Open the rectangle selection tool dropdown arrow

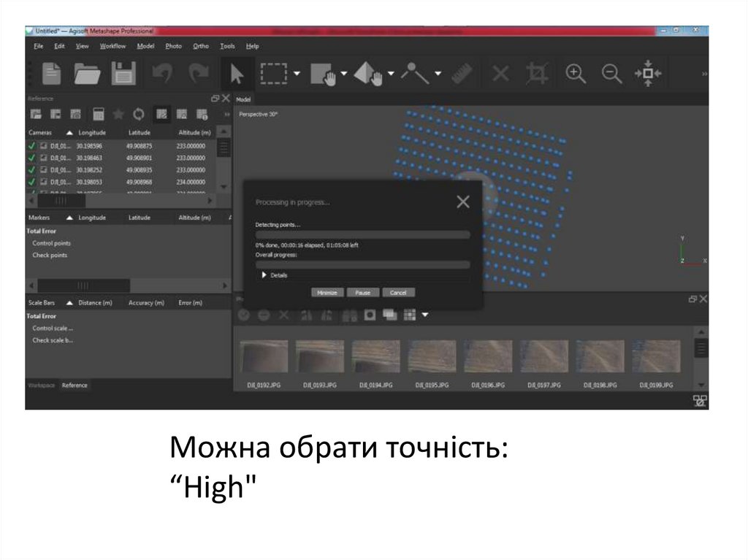(296, 73)
